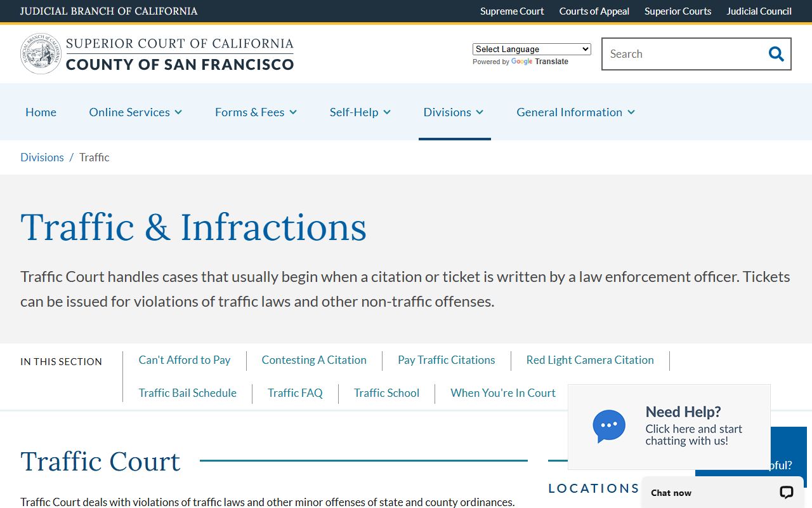Open the Traffic School section
This screenshot has width=812, height=508.
(x=386, y=393)
